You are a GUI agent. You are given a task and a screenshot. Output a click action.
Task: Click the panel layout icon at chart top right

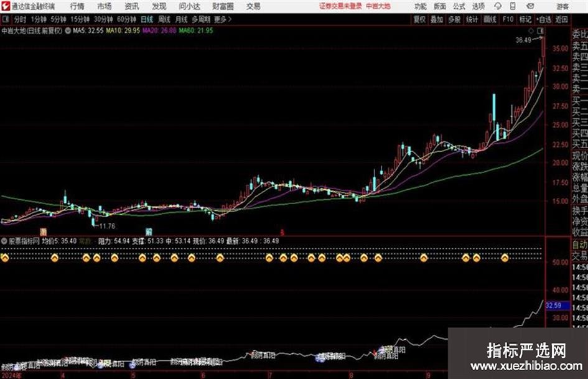point(540,30)
